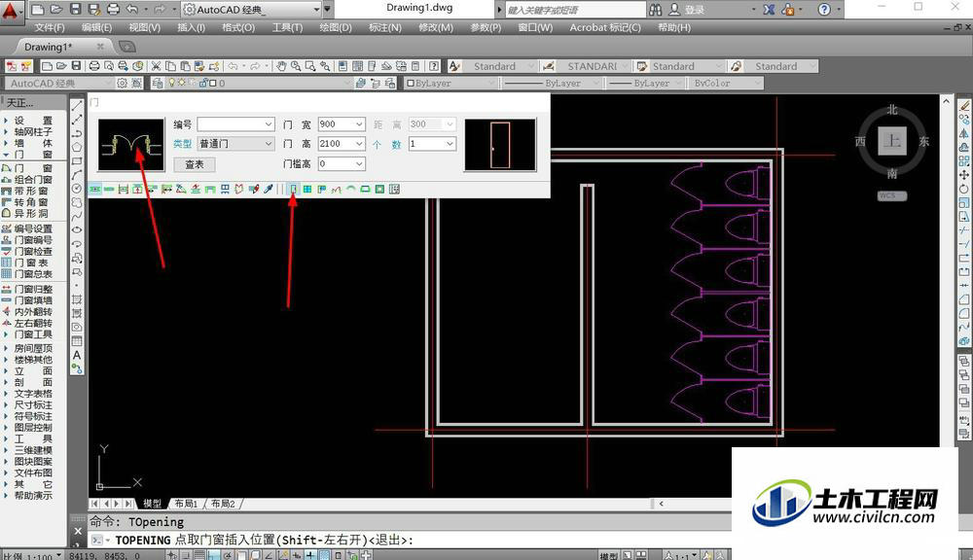Select the Rotate tool in modify toolbar
Screen dimensions: 973x560
(963, 189)
